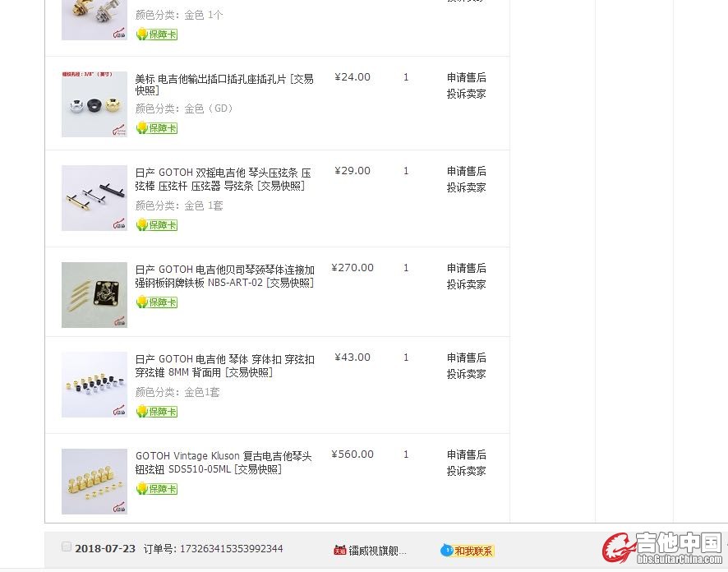This screenshot has height=572, width=728.
Task: Open the 镭威视旗舰 shop link
Action: coord(377,551)
